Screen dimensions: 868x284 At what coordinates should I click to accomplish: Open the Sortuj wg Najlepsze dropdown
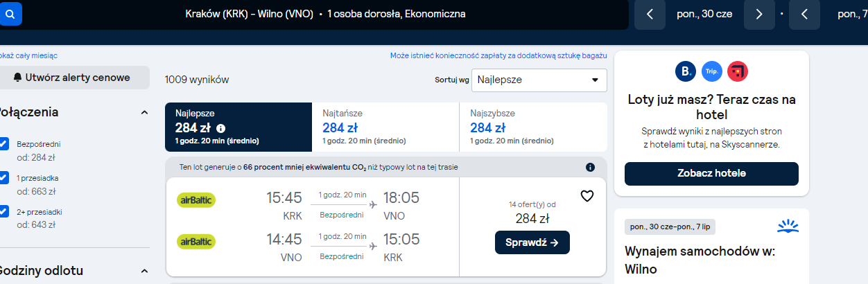(539, 80)
